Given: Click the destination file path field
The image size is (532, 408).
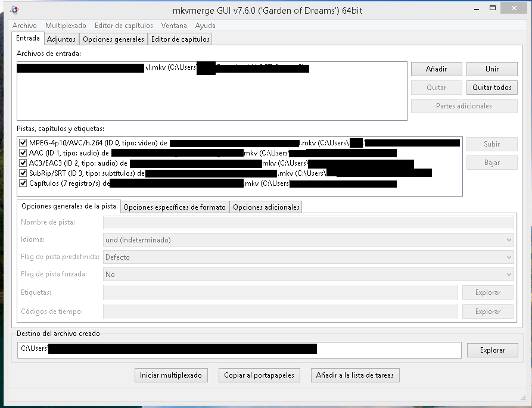Looking at the screenshot, I should [239, 350].
